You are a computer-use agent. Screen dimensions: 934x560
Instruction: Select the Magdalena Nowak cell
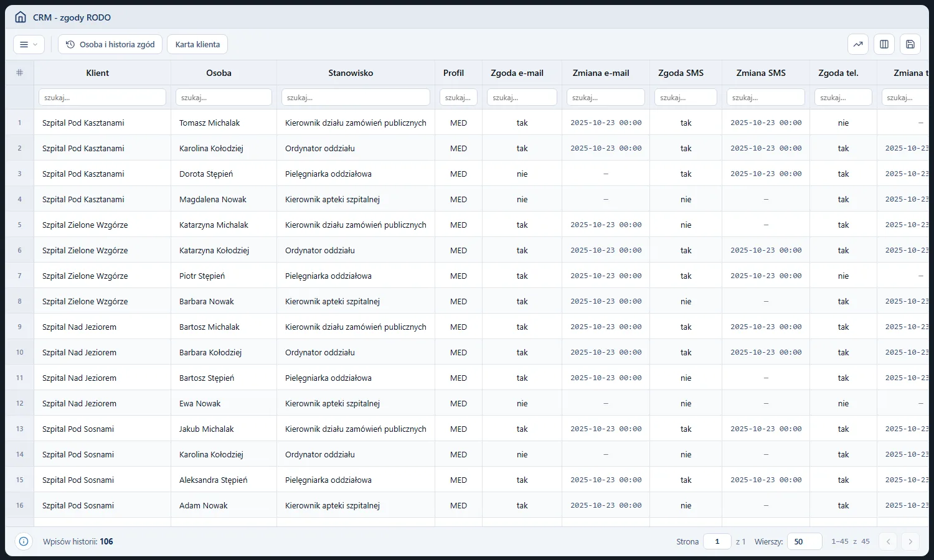pyautogui.click(x=224, y=199)
